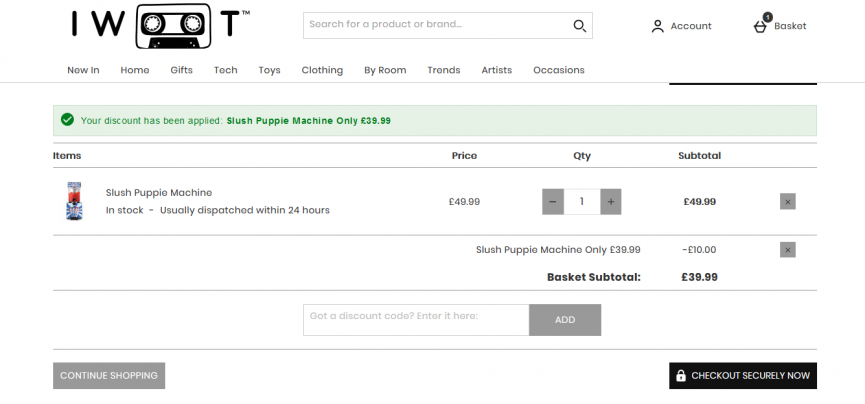Image resolution: width=865 pixels, height=404 pixels.
Task: Click the search magnifier icon
Action: [x=579, y=26]
